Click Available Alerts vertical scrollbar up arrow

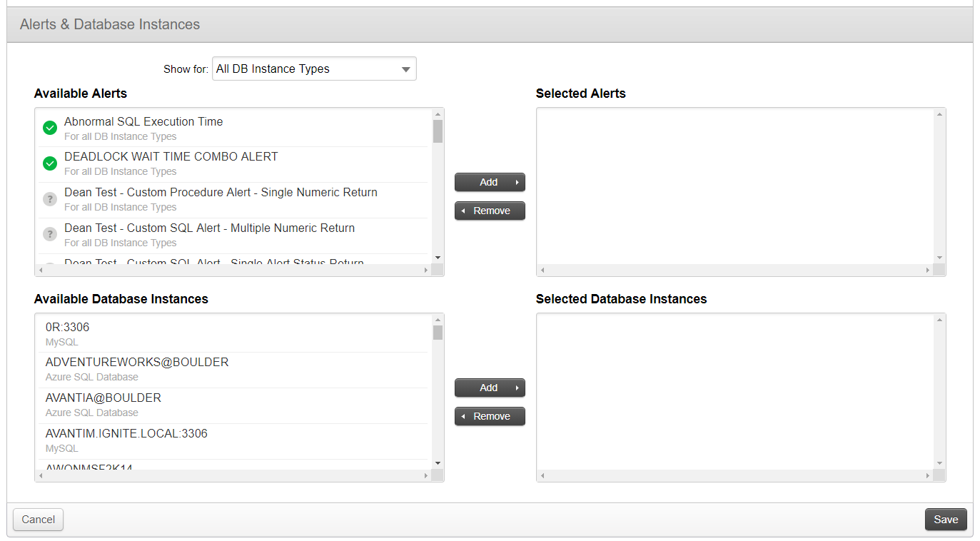click(x=438, y=114)
